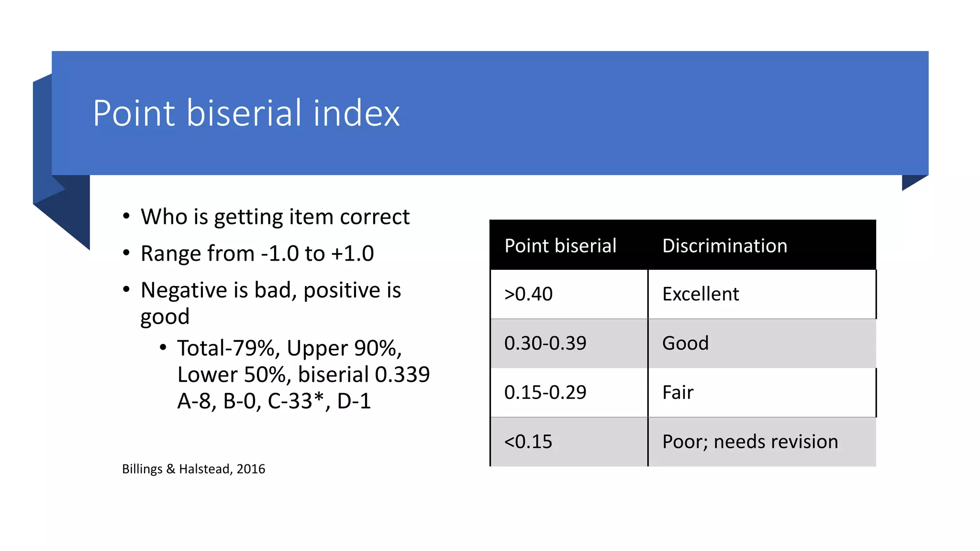
Task: Select the 'Discrimination' table header cell
Action: pyautogui.click(x=762, y=245)
